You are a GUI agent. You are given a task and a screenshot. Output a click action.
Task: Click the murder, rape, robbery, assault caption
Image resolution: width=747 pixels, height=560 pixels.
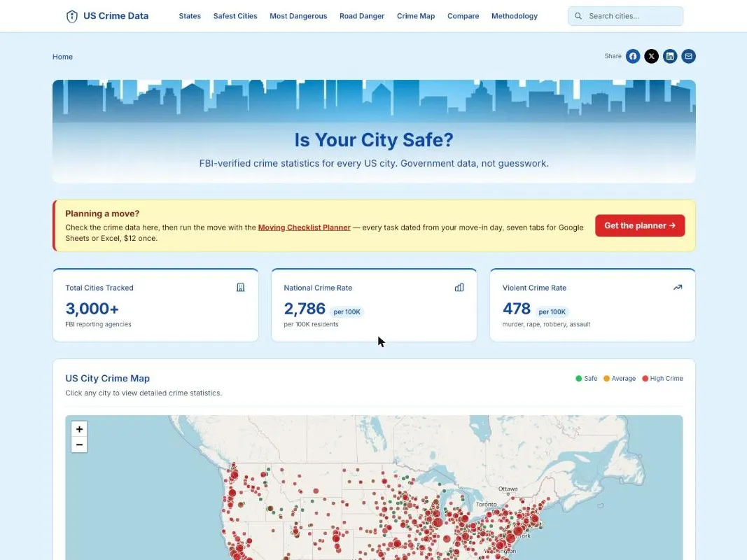click(x=546, y=324)
